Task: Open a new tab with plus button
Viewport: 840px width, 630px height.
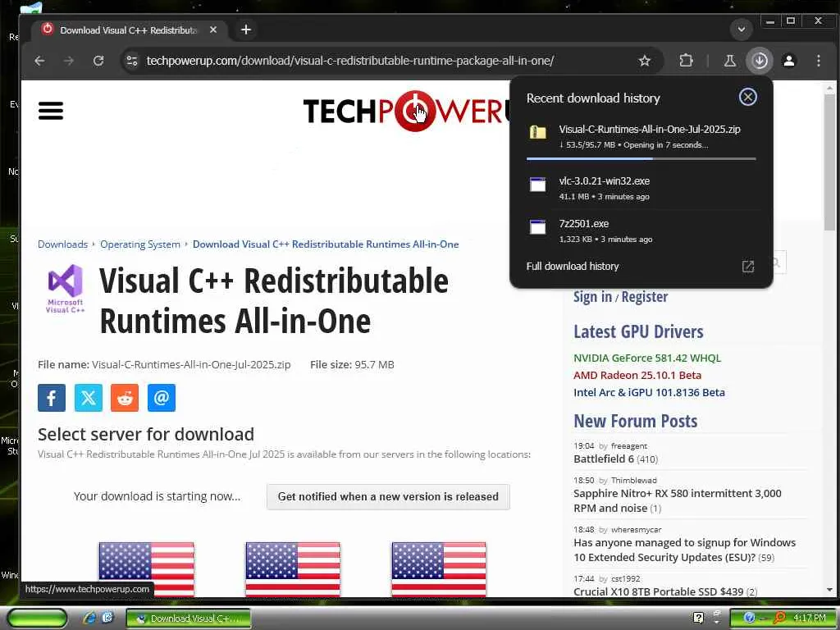Action: pyautogui.click(x=246, y=30)
